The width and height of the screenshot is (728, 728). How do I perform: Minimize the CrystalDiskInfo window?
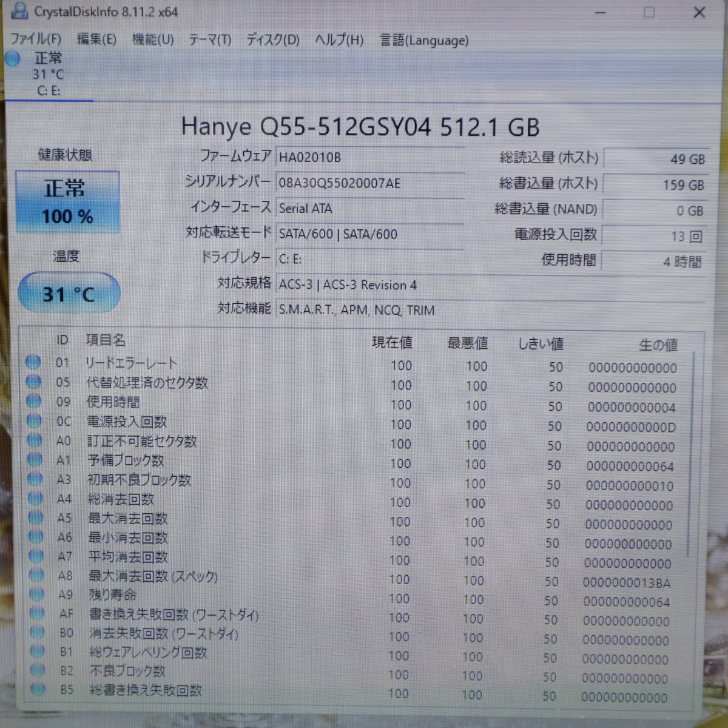click(x=601, y=12)
